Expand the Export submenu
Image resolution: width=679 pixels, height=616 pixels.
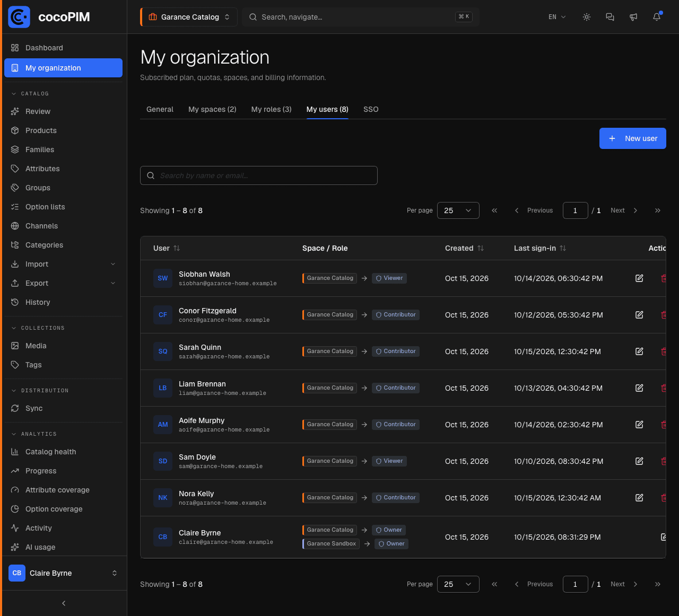(x=64, y=283)
